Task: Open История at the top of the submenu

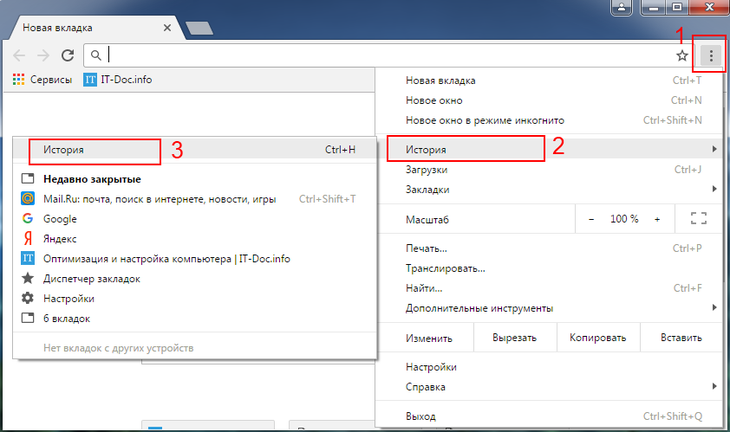Action: pyautogui.click(x=195, y=149)
